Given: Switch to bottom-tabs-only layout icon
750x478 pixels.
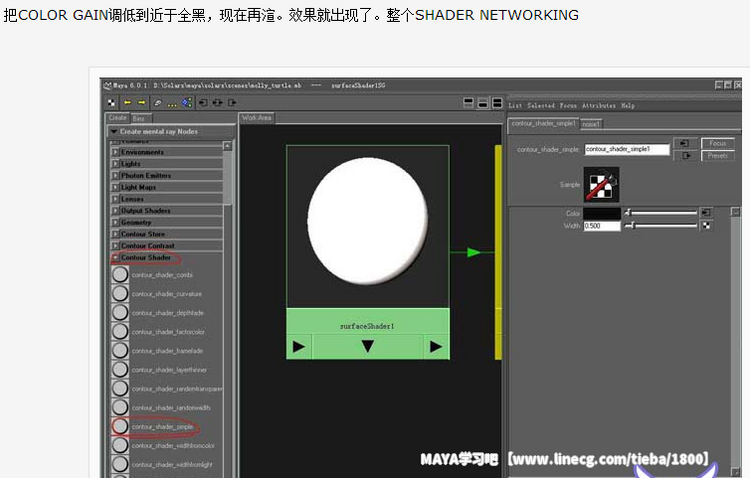Looking at the screenshot, I should 483,102.
